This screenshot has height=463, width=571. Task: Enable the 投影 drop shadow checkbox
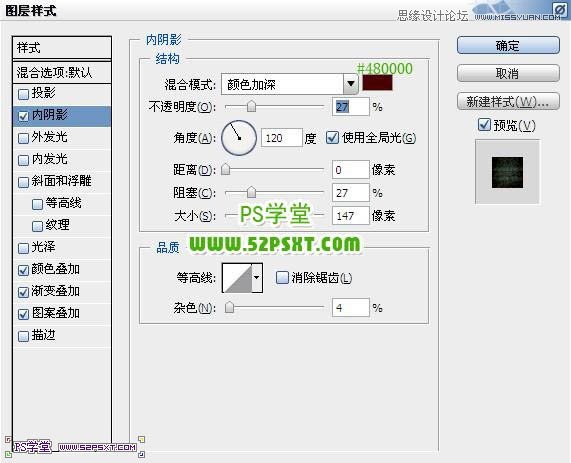(x=23, y=94)
